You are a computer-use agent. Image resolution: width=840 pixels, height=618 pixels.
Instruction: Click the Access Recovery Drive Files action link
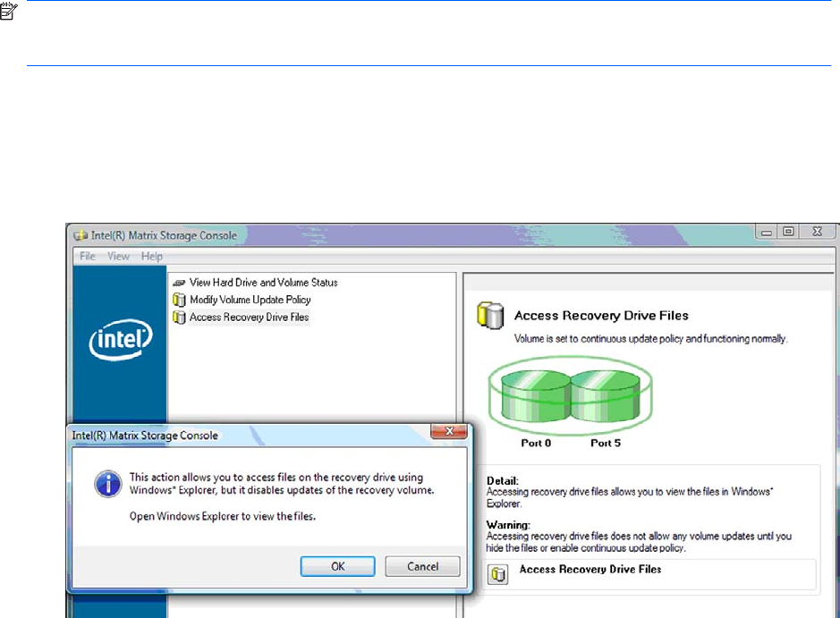[x=590, y=570]
